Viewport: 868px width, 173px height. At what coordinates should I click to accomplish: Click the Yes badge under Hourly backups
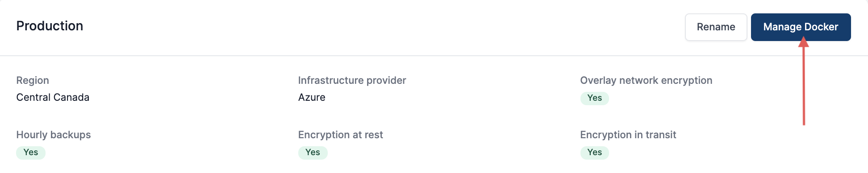tap(31, 152)
